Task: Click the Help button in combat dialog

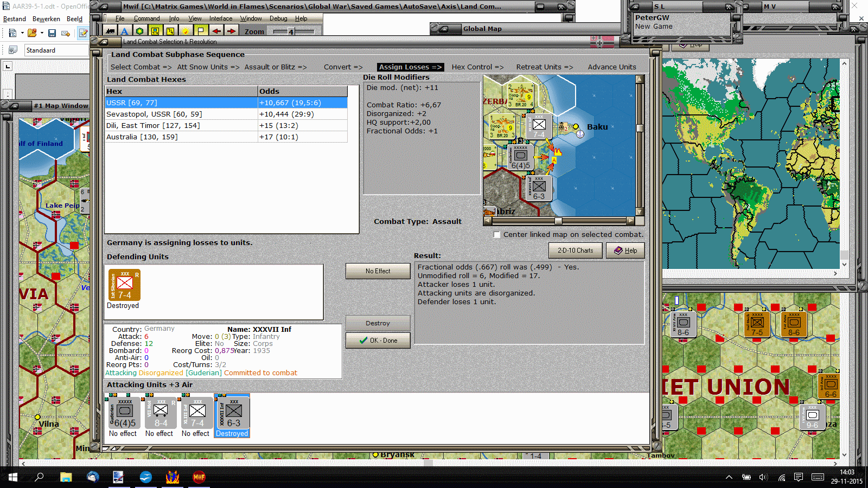Action: pyautogui.click(x=626, y=251)
